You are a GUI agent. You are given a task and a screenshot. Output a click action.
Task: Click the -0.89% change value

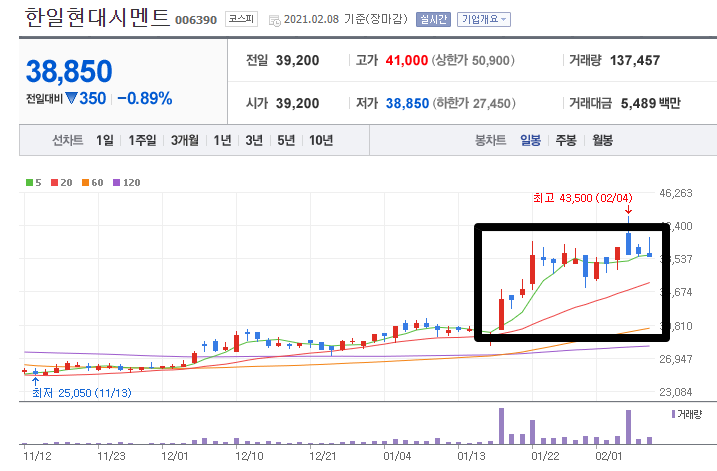tap(144, 98)
